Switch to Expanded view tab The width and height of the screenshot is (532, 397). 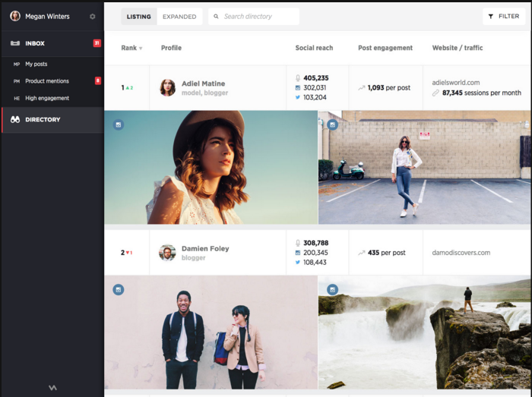[179, 17]
